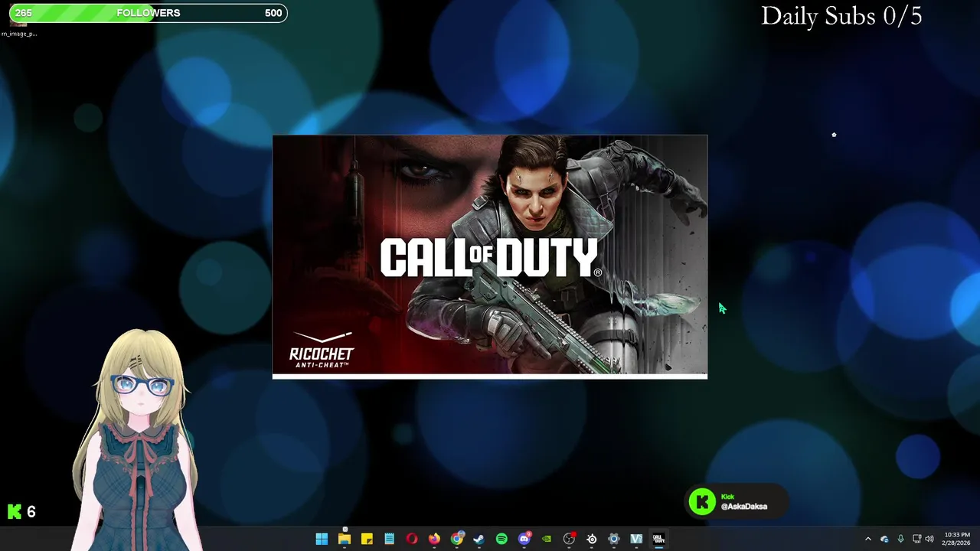This screenshot has width=980, height=551.
Task: Open the Opera browser icon
Action: pos(412,539)
